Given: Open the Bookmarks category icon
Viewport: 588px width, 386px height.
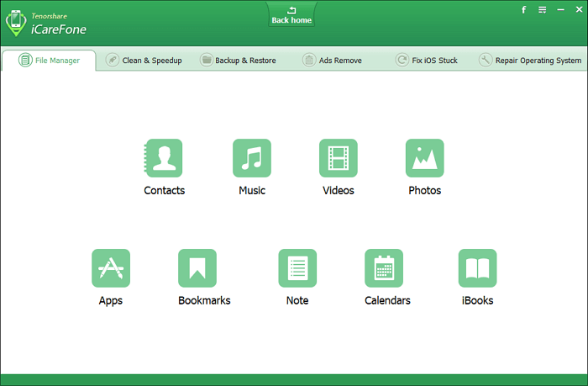Looking at the screenshot, I should (x=197, y=268).
